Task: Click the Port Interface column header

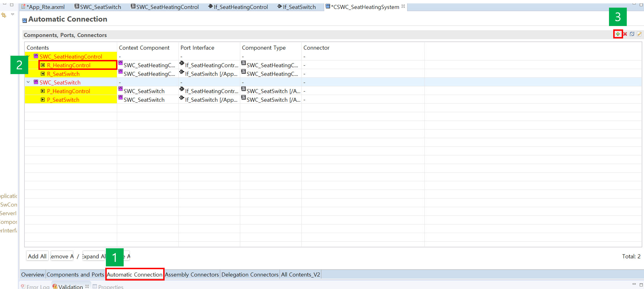Action: (197, 48)
